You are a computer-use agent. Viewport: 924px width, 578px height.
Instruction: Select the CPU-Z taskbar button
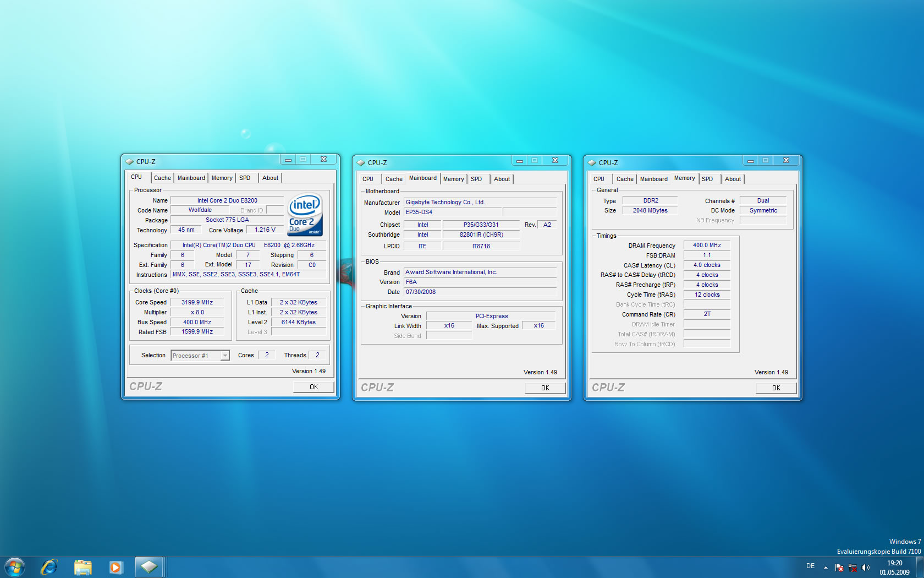(x=148, y=567)
